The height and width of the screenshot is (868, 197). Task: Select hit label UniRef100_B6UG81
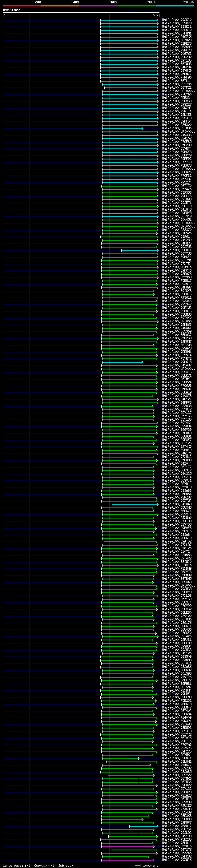(177, 436)
